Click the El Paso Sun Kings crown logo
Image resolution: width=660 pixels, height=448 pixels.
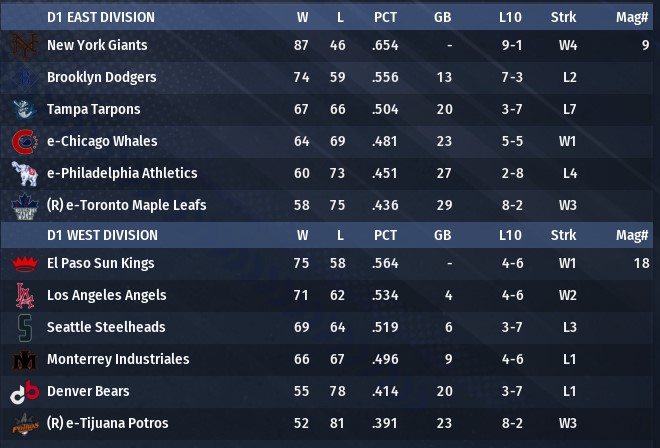pyautogui.click(x=23, y=264)
